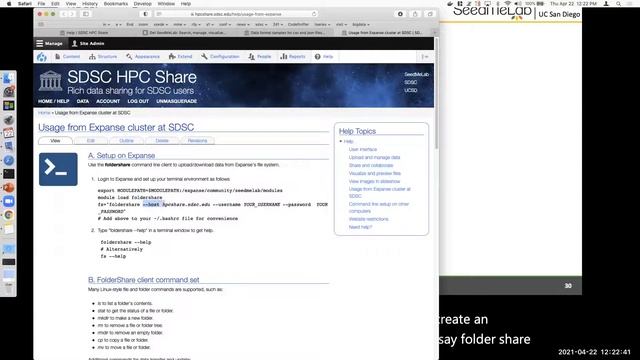
Task: Open Share and collaborate topic
Action: pos(371,165)
